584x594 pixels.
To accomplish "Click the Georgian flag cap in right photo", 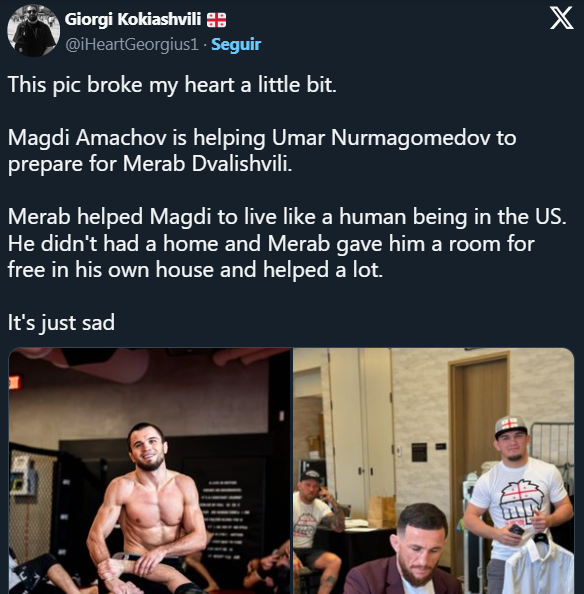I will 510,427.
